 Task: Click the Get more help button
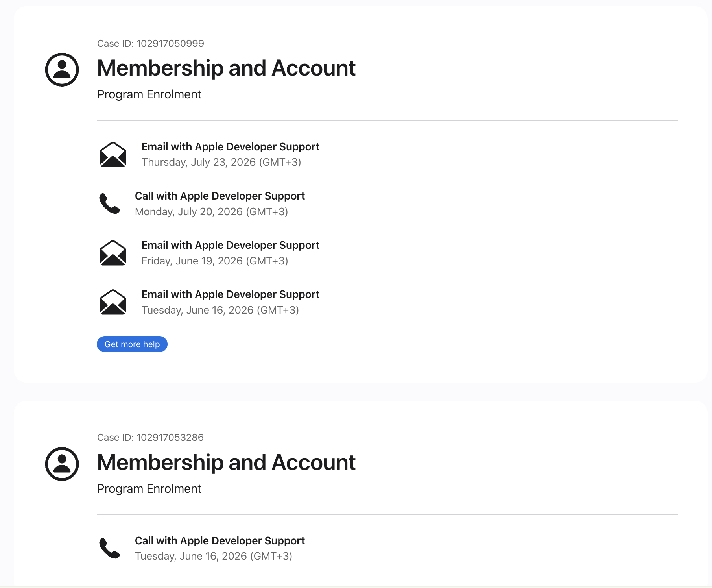click(x=132, y=344)
